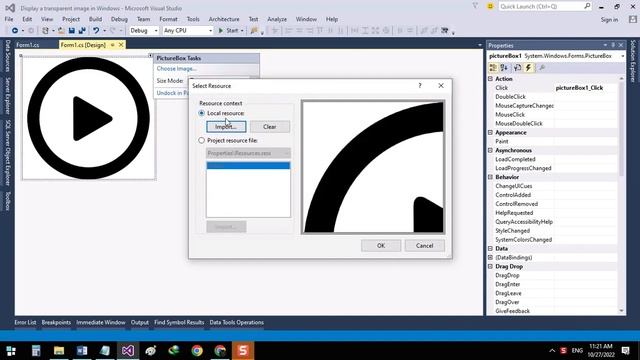Show the Events lightning bolt view
The width and height of the screenshot is (640, 360).
pos(529,68)
